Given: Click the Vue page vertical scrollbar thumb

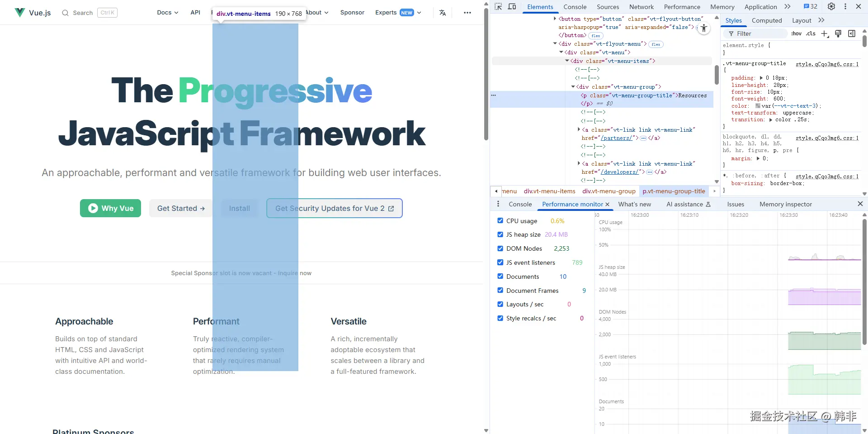Looking at the screenshot, I should point(486,75).
